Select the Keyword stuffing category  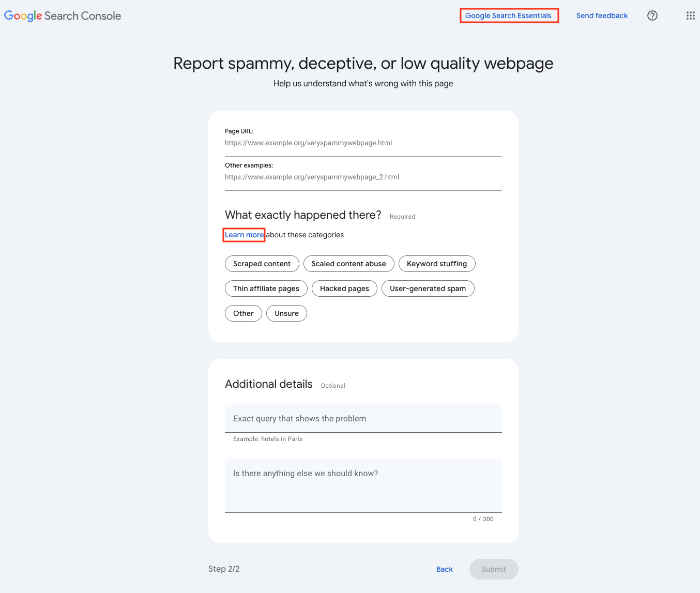point(436,264)
